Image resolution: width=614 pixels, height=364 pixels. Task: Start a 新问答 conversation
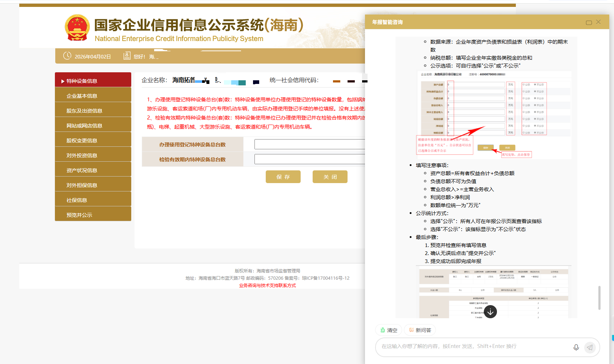click(420, 330)
